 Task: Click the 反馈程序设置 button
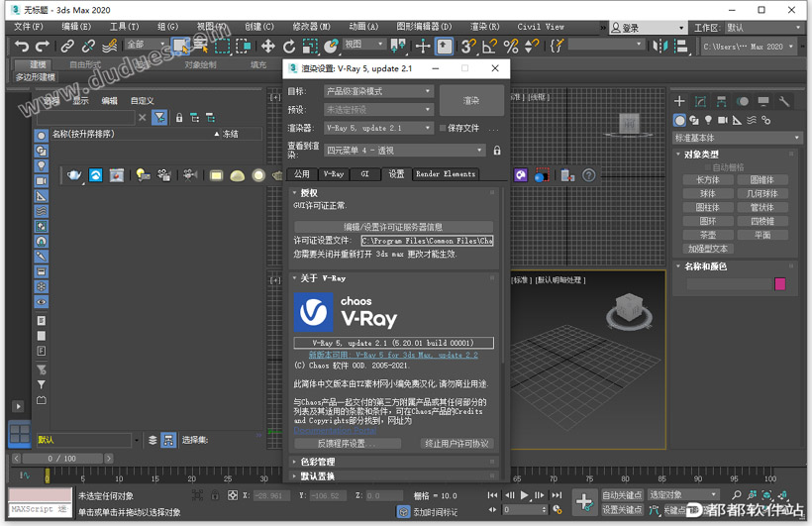coord(348,444)
